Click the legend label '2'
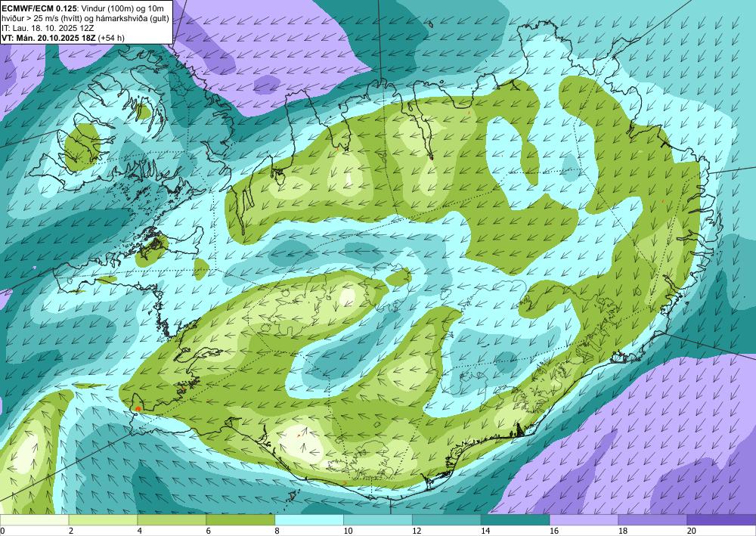 tap(71, 531)
